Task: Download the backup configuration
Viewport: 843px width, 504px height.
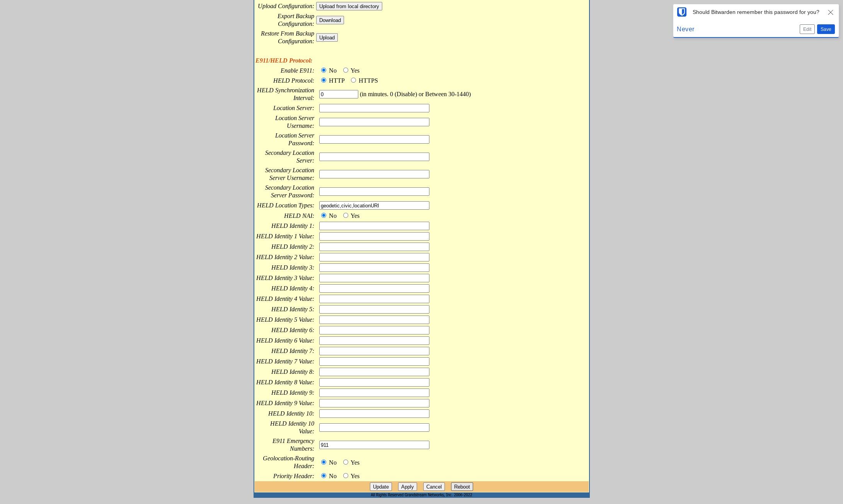Action: 330,20
